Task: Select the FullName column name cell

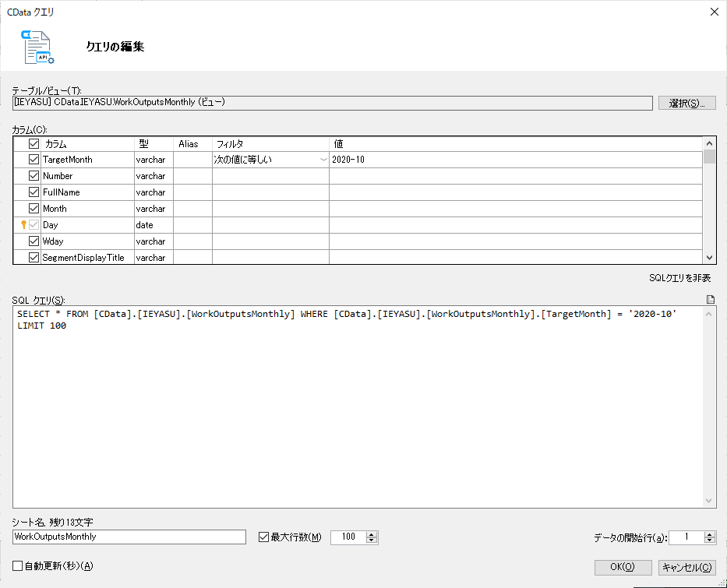Action: click(x=87, y=192)
